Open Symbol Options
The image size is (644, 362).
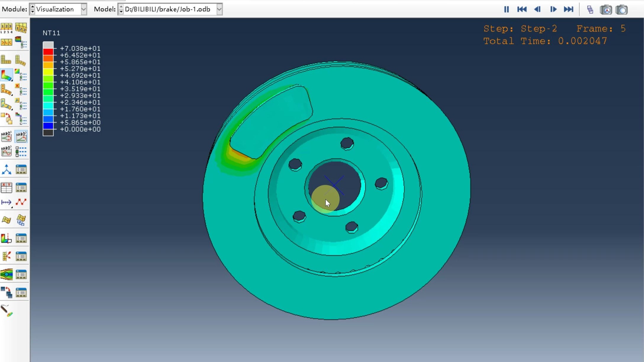(21, 90)
